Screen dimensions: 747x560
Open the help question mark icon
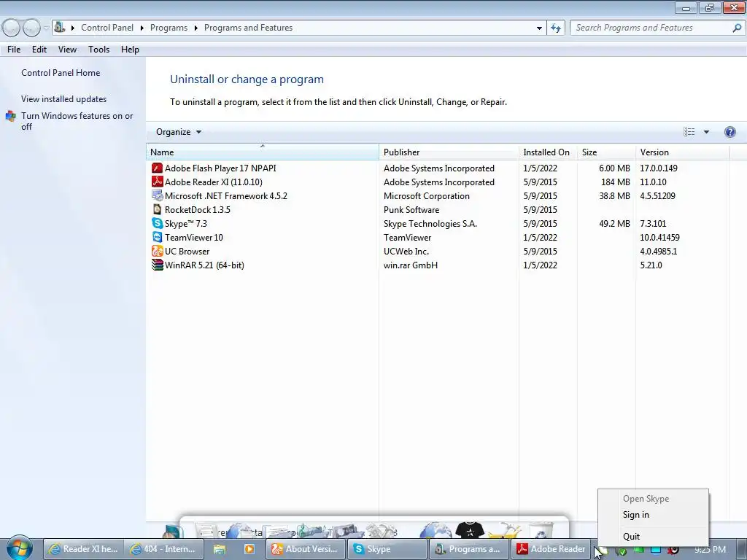[729, 132]
